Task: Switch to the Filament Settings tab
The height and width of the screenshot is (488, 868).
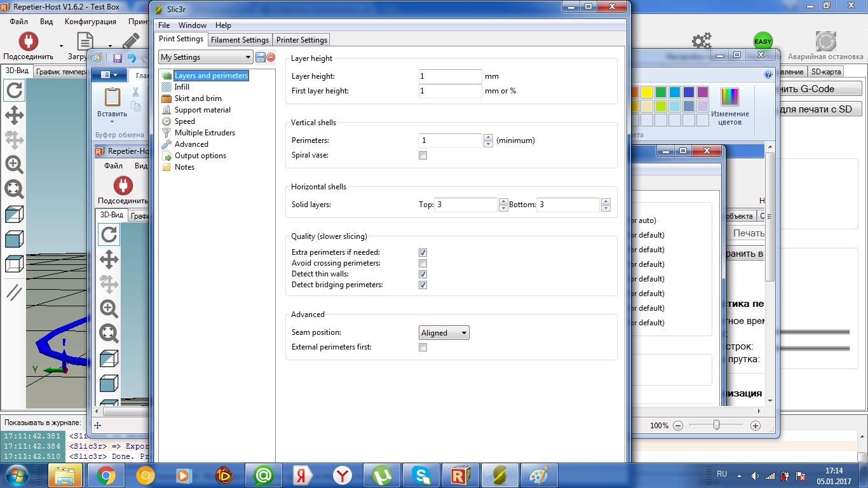Action: pos(240,40)
